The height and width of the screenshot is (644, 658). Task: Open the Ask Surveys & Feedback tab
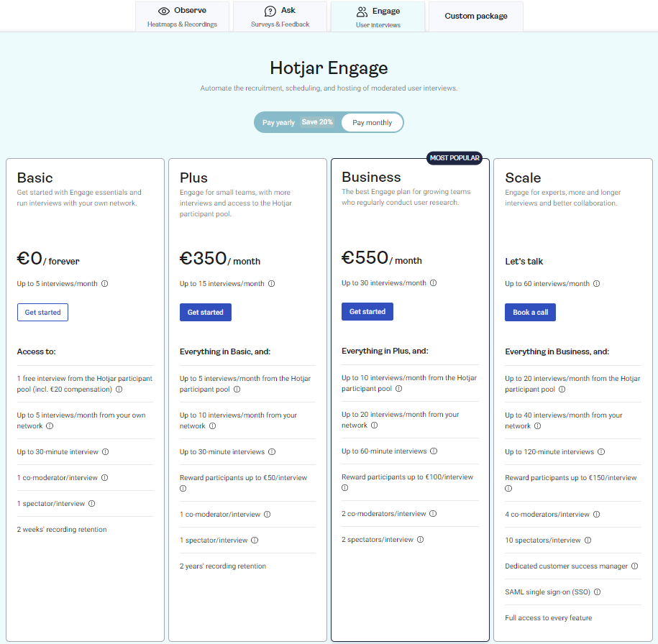pos(280,17)
